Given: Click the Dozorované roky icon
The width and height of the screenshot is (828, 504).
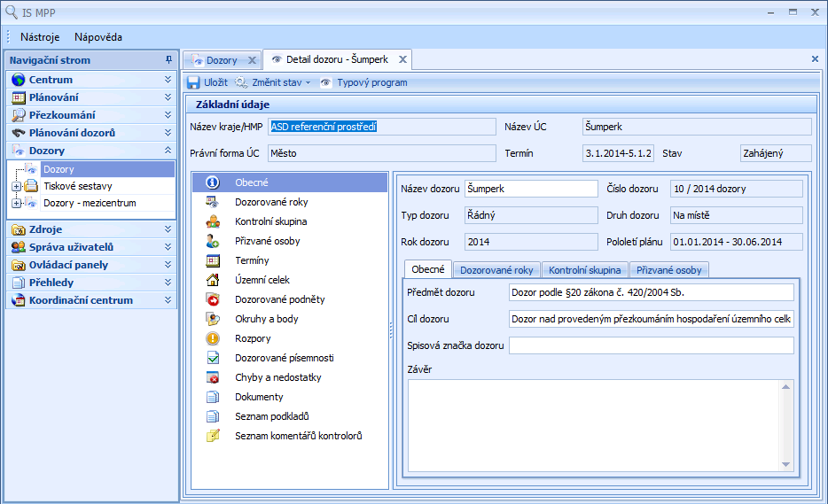Looking at the screenshot, I should [x=212, y=202].
